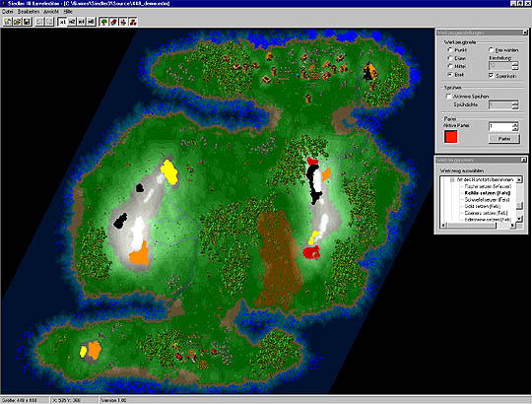Click the tool tree scroll-right arrow
The height and width of the screenshot is (404, 532).
click(513, 226)
